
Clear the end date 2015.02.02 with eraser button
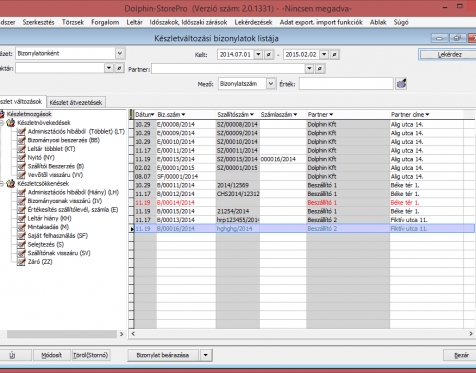point(335,54)
